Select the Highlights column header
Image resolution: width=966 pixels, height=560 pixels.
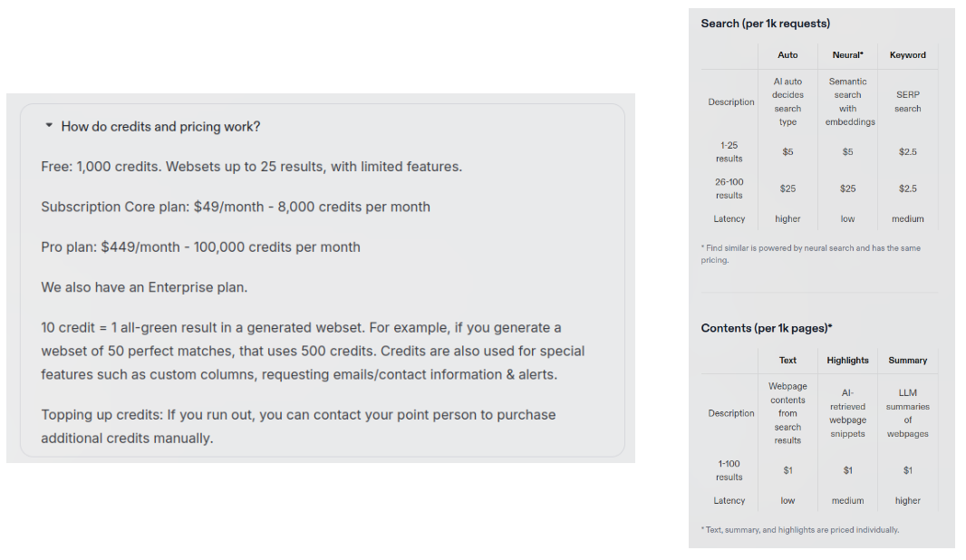pyautogui.click(x=847, y=361)
